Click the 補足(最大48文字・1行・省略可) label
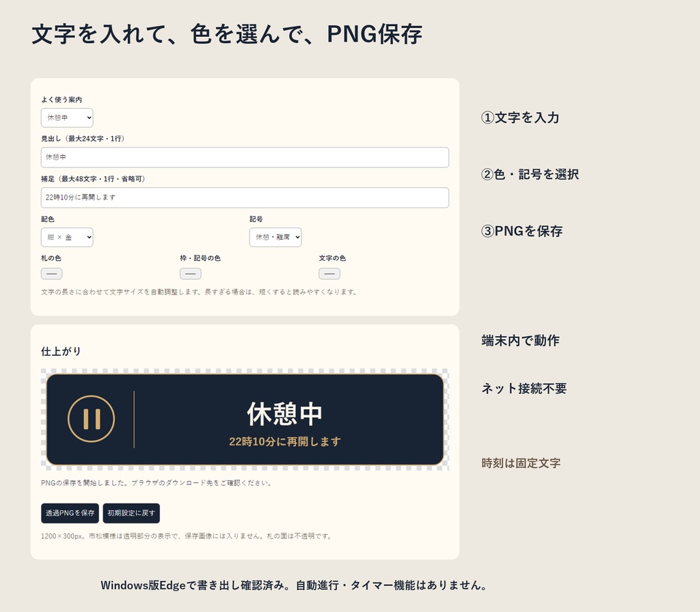Image resolution: width=700 pixels, height=612 pixels. (93, 179)
